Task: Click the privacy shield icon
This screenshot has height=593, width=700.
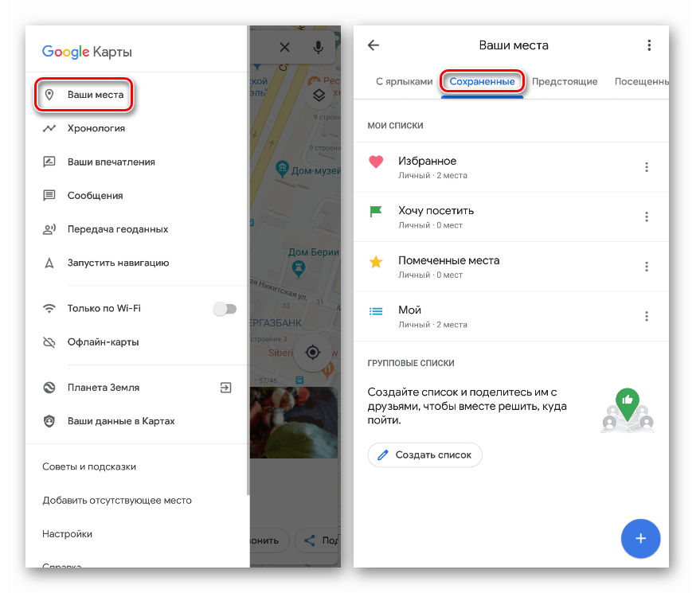Action: [49, 421]
